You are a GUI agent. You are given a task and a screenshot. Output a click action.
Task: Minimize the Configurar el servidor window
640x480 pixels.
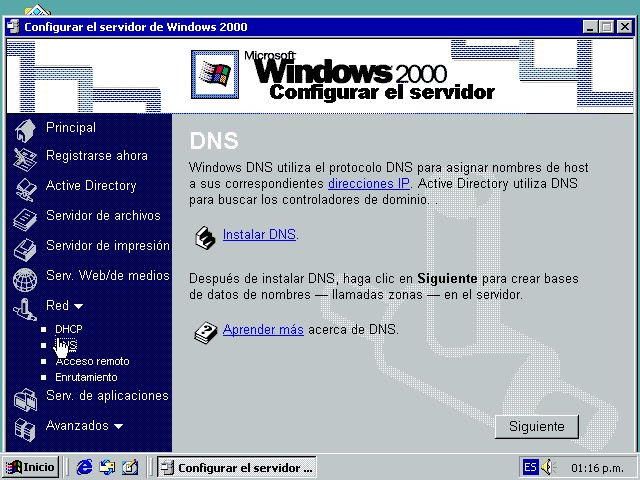click(x=589, y=27)
